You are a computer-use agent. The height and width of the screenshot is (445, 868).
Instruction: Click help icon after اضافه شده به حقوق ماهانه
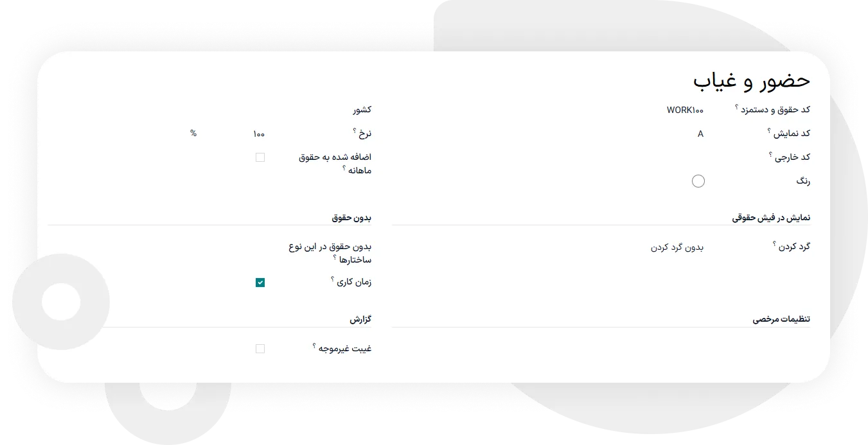[344, 168]
